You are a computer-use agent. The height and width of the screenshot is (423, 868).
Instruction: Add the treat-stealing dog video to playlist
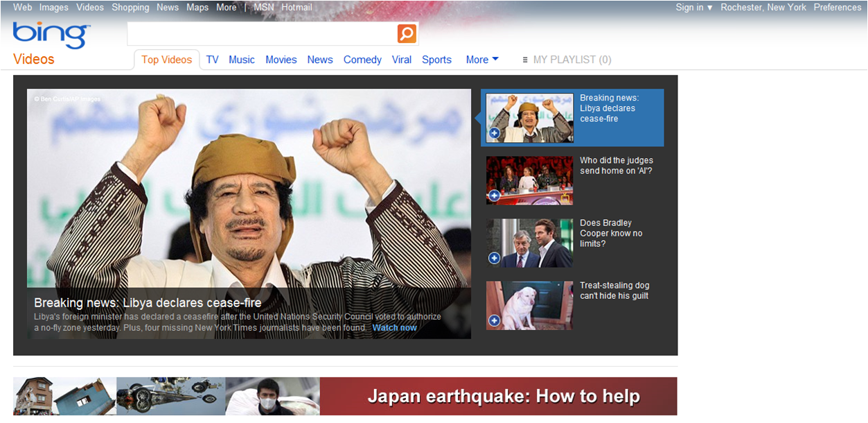pyautogui.click(x=494, y=320)
